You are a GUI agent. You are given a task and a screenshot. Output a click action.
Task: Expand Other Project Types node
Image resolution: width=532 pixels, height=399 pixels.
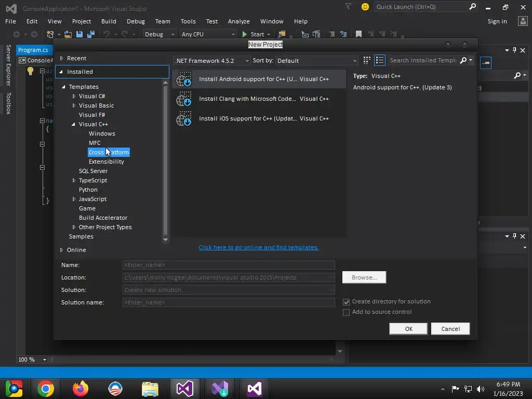tap(74, 228)
